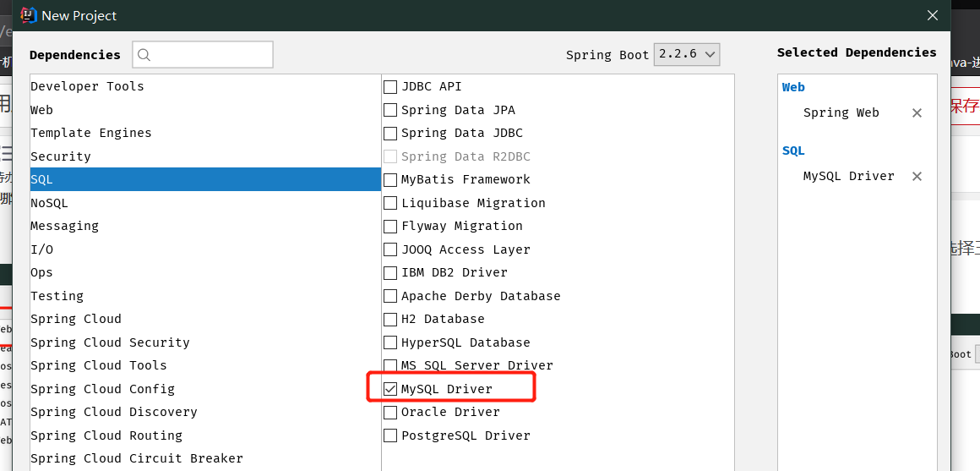Click the dependencies search input field
980x471 pixels.
[x=203, y=55]
